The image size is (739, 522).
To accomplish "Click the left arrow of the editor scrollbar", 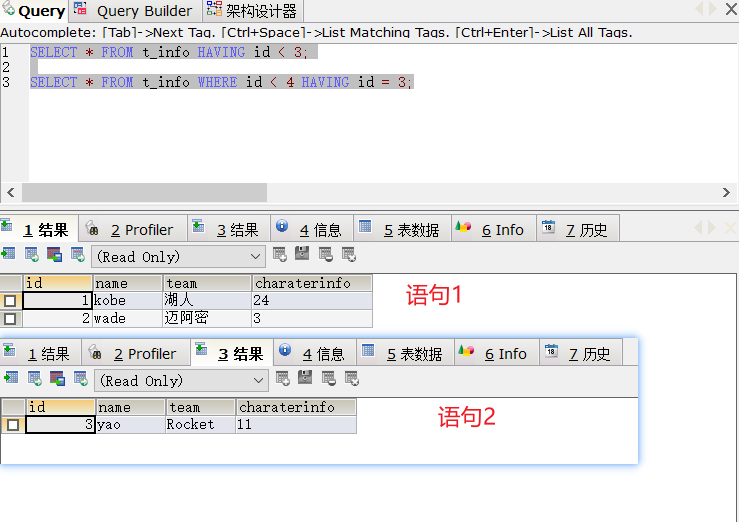I will (x=11, y=192).
